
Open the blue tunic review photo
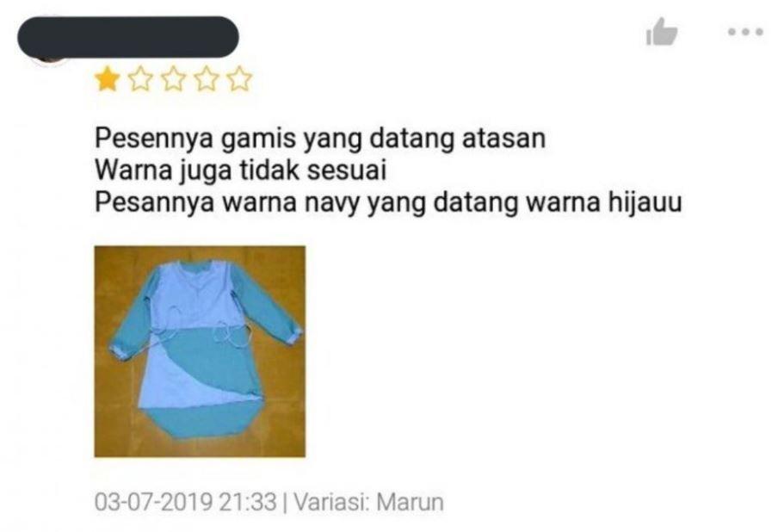click(200, 351)
